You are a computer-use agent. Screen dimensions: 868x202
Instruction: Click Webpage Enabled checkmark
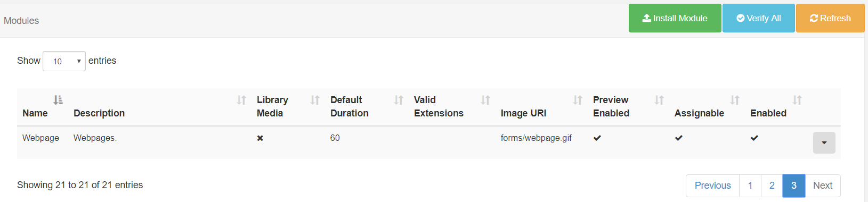pyautogui.click(x=755, y=138)
